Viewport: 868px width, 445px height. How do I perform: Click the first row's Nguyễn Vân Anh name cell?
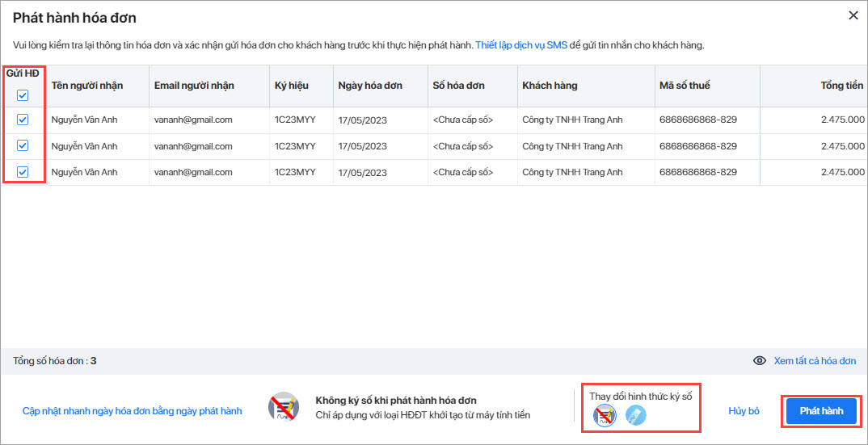point(85,120)
